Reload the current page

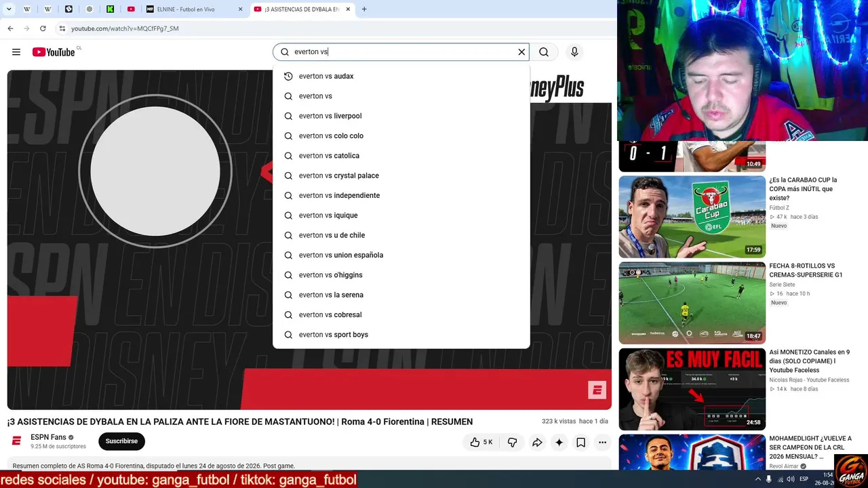pos(43,28)
